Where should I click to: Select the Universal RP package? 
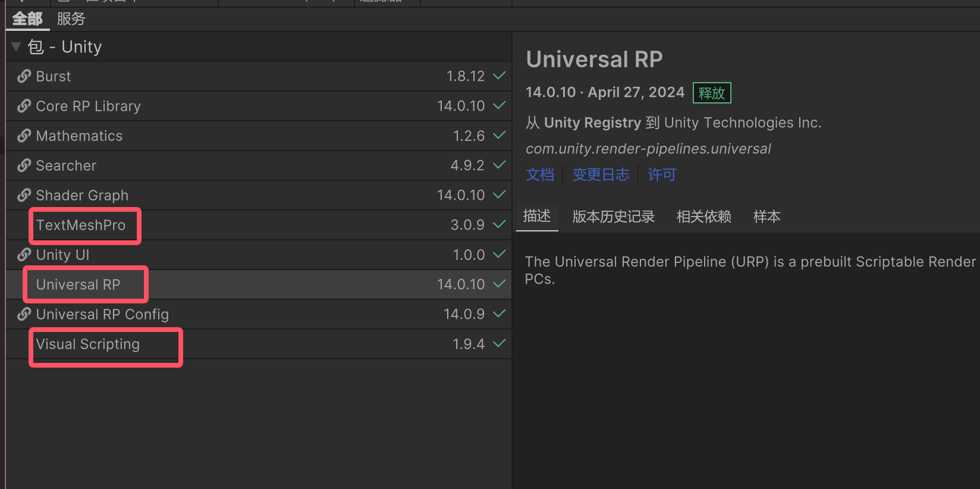[259, 284]
